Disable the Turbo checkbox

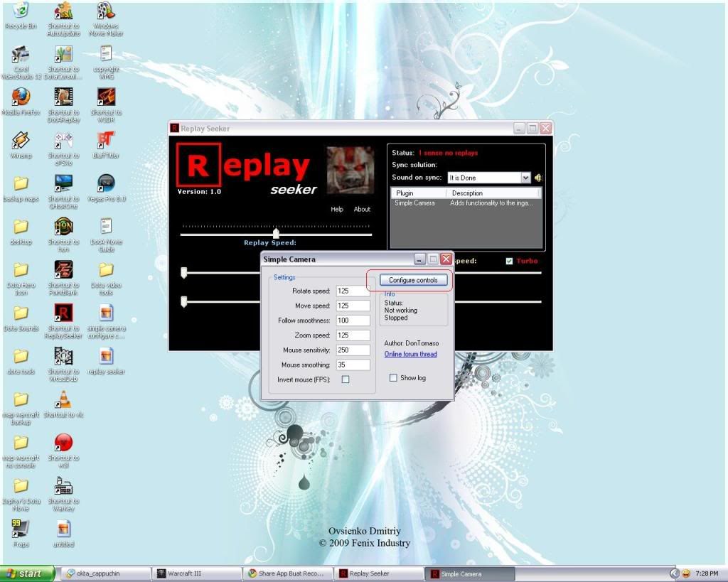pyautogui.click(x=509, y=262)
